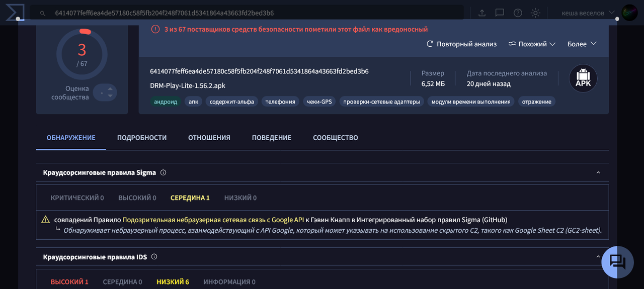This screenshot has width=644, height=289.
Task: Switch to ОБНАРУЖЕНИЕ tab
Action: tap(71, 138)
